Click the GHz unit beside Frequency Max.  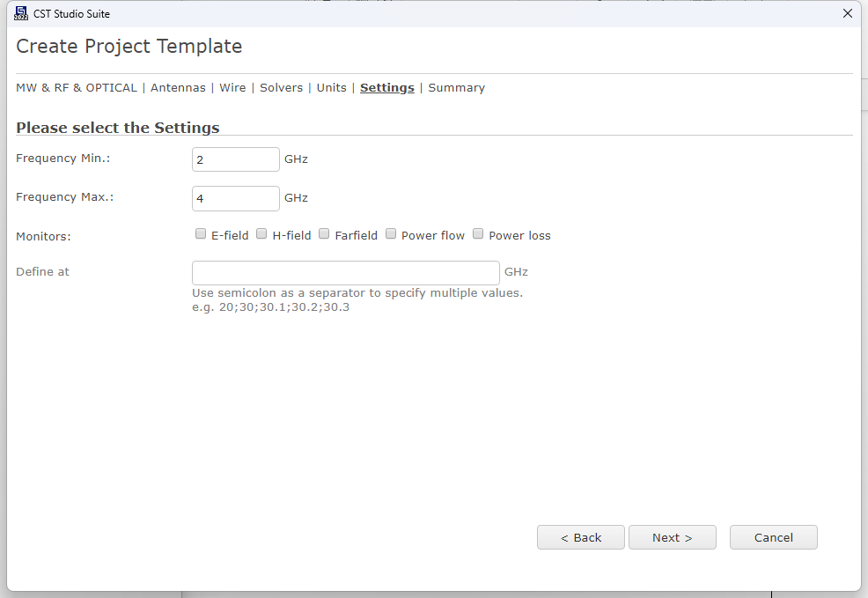[296, 198]
